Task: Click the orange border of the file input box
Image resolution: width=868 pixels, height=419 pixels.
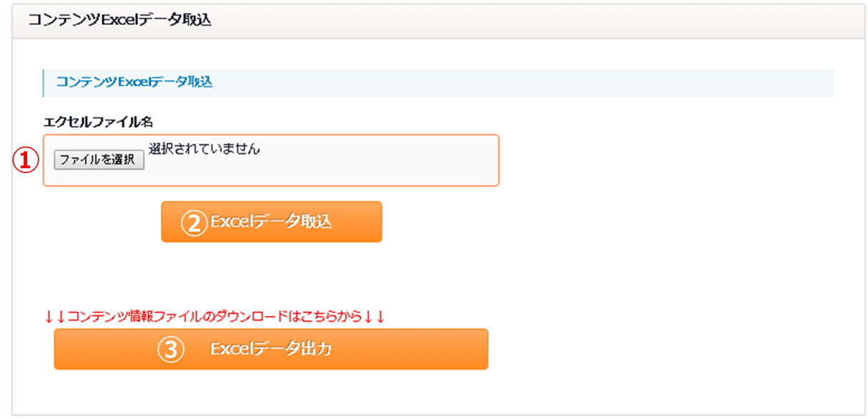Action: [271, 135]
